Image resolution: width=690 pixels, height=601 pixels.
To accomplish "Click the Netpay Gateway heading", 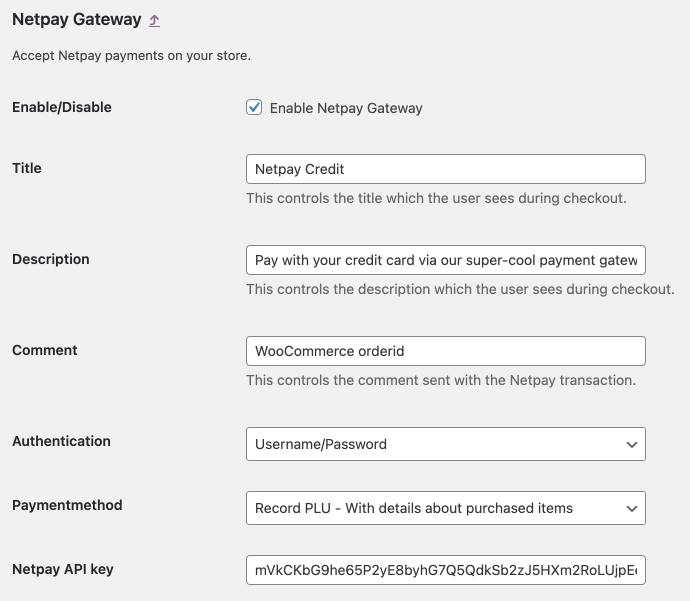I will tap(77, 19).
